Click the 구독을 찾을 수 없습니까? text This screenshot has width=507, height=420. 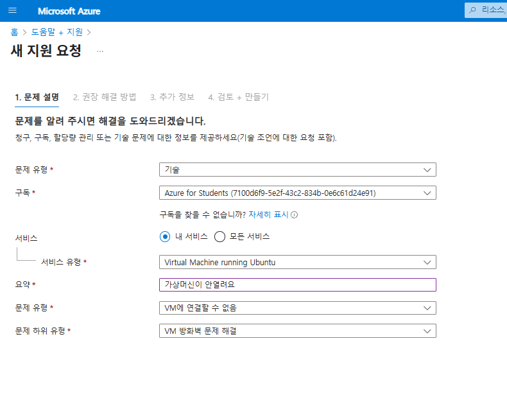pyautogui.click(x=202, y=214)
